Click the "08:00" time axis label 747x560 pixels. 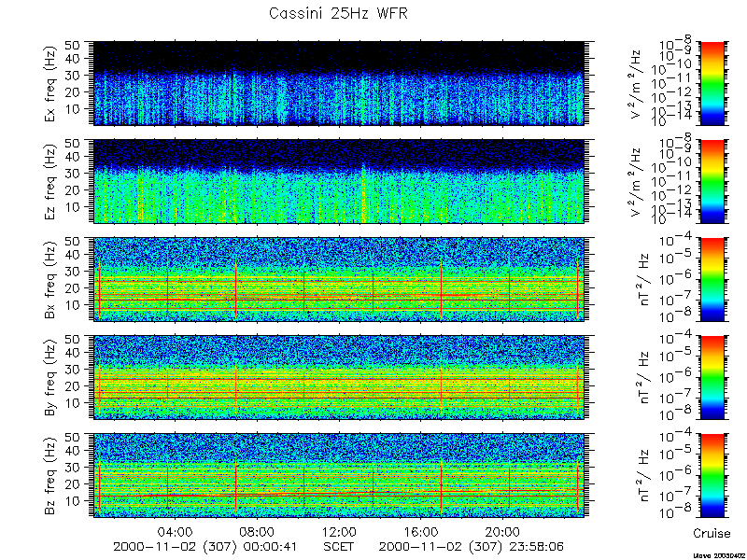pyautogui.click(x=257, y=531)
